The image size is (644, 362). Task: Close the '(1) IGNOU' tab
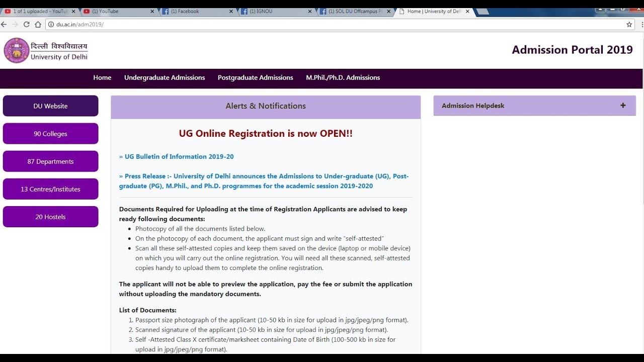(x=310, y=11)
